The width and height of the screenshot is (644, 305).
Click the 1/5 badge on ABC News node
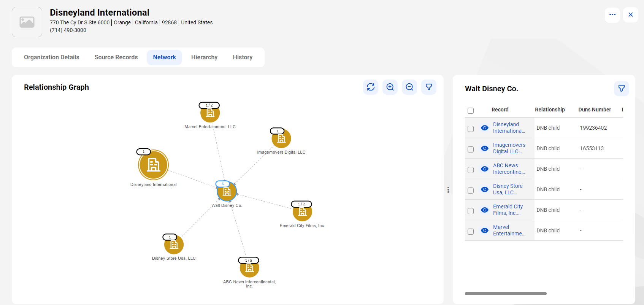click(249, 261)
